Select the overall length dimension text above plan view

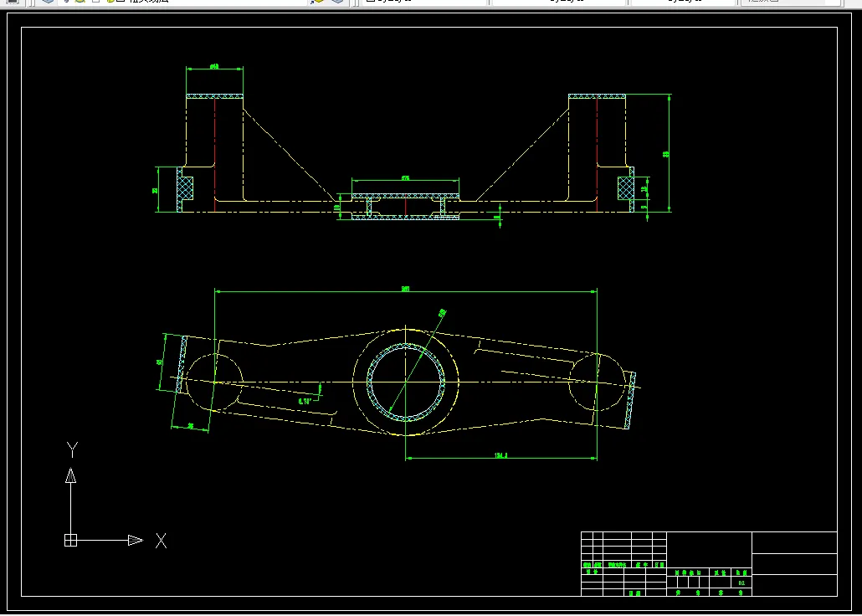(406, 288)
